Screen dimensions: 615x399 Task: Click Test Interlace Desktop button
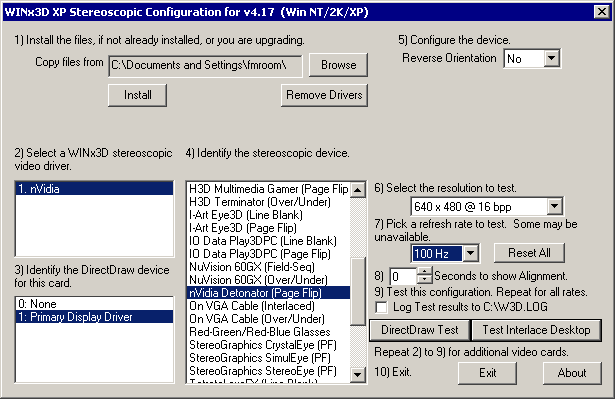tap(536, 330)
